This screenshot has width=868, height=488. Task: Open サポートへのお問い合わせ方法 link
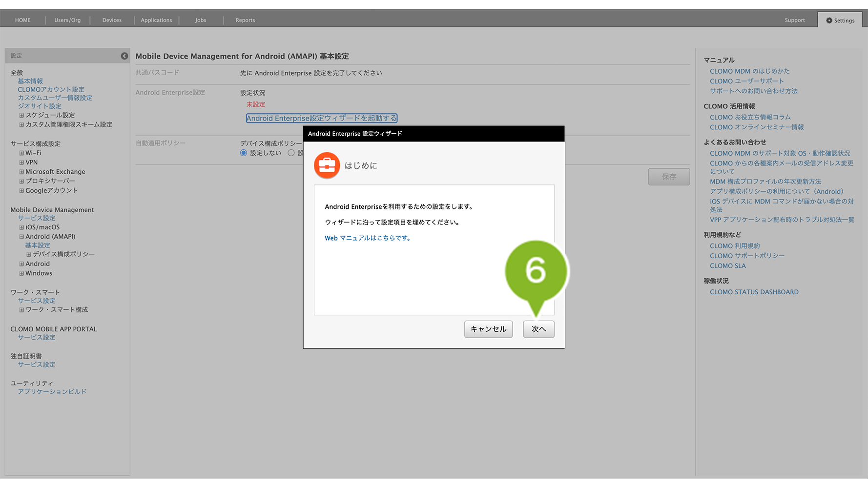click(754, 91)
